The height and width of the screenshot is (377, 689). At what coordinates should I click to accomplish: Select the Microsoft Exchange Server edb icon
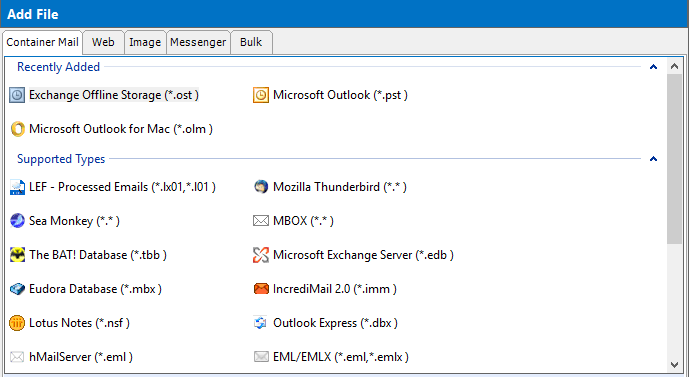click(261, 255)
